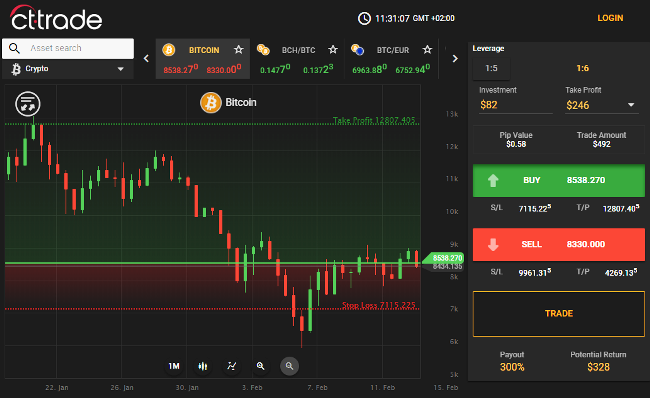
Task: Click the orange Bitcoin coin icon in tab
Action: (169, 50)
